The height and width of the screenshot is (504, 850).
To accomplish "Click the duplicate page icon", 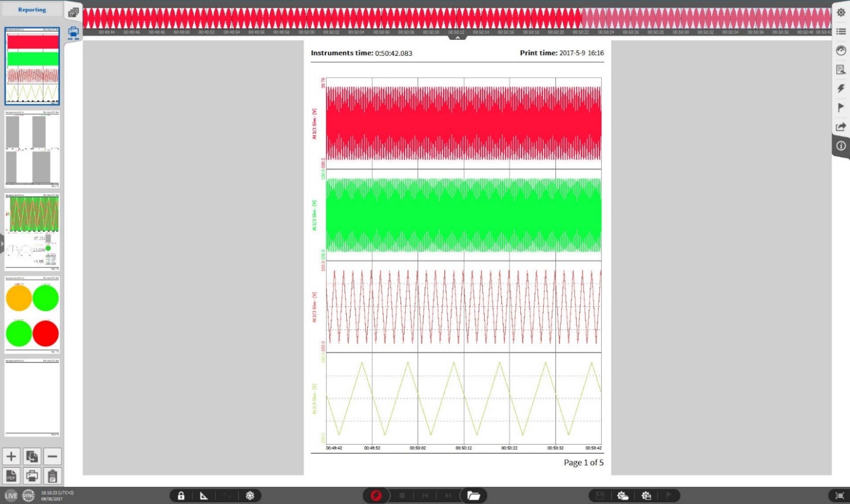I will click(x=32, y=456).
